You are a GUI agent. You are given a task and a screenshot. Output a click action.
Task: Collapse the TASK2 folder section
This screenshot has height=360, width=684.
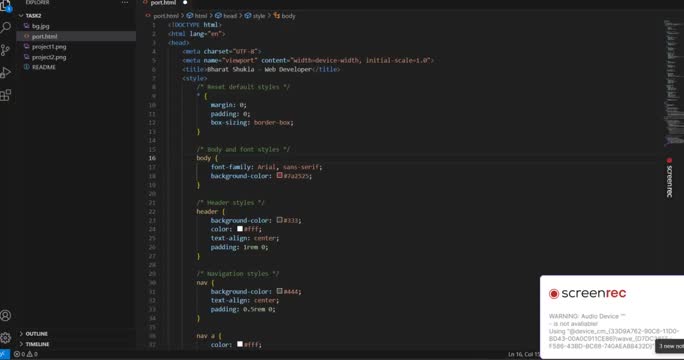(x=31, y=16)
